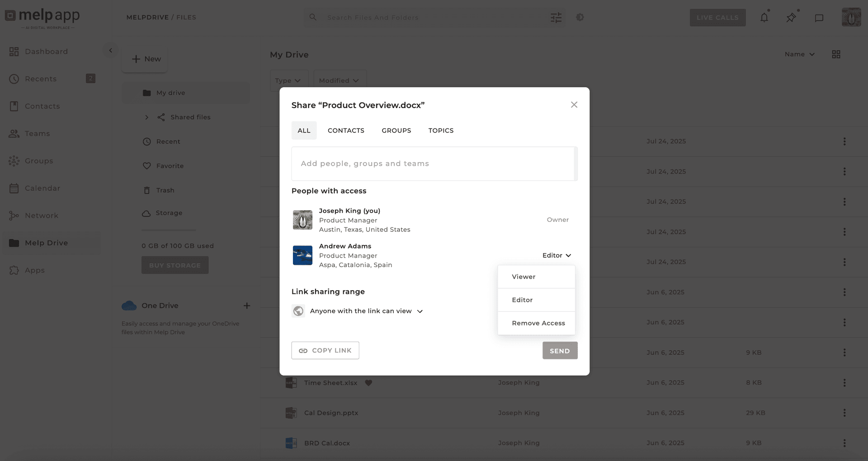The width and height of the screenshot is (868, 461).
Task: Click the notification bell icon
Action: 764,18
